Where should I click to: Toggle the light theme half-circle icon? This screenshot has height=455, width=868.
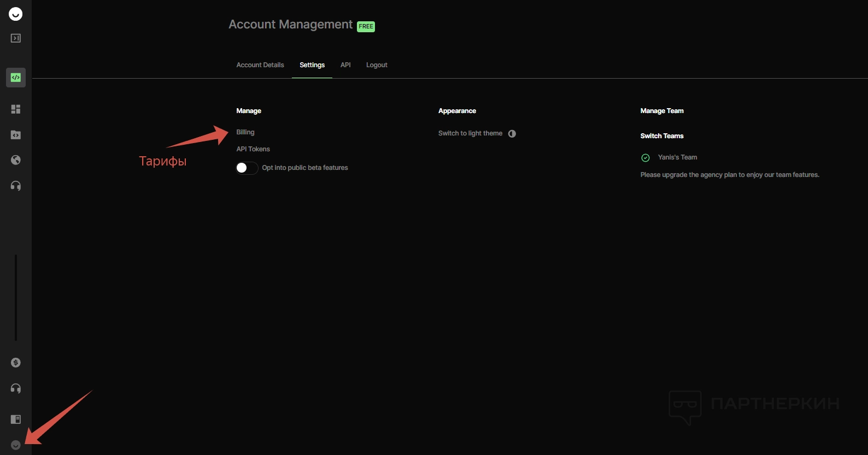click(x=512, y=134)
